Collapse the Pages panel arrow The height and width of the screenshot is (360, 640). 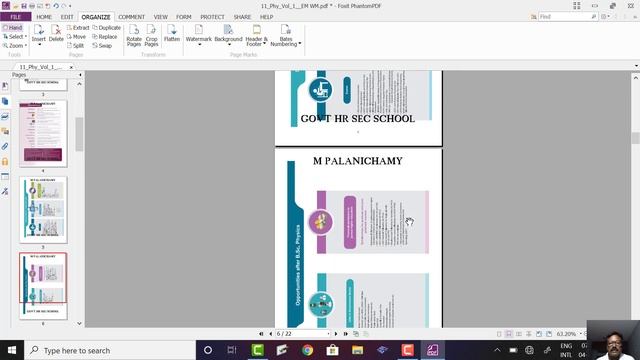[x=80, y=75]
